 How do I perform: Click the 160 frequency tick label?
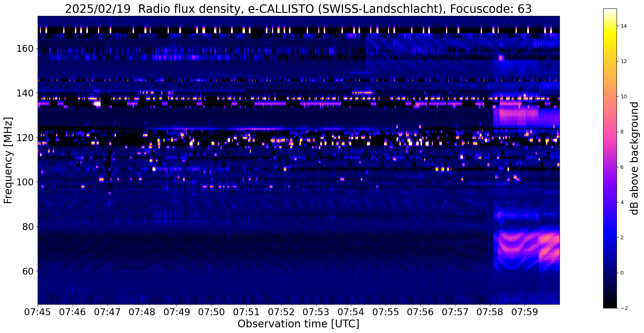coord(26,49)
